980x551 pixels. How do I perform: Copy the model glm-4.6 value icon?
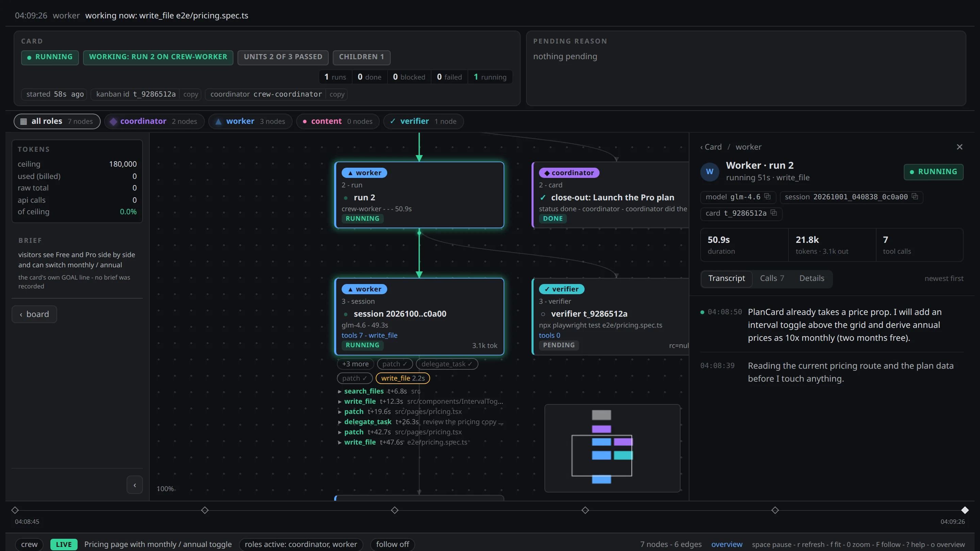[767, 197]
